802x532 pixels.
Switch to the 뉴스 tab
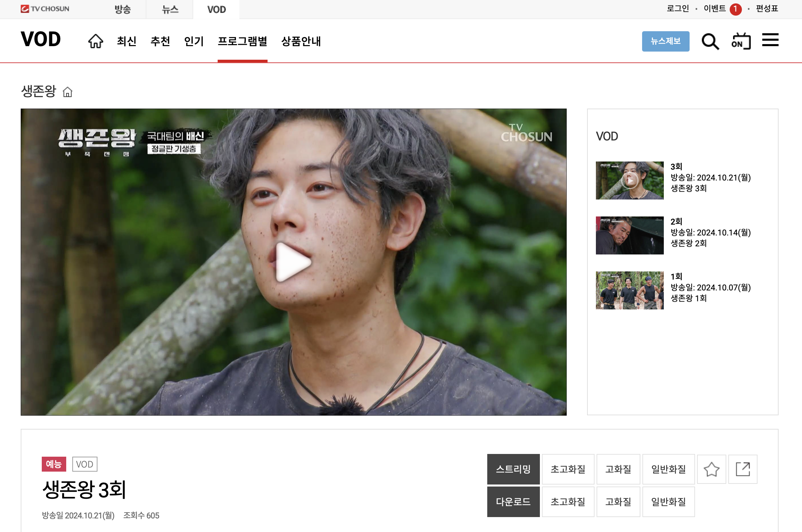point(169,9)
